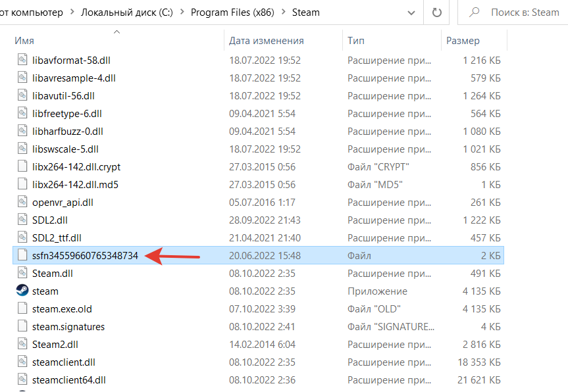
Task: Click the libx264-142.dll.crypt blank file icon
Action: pos(22,166)
